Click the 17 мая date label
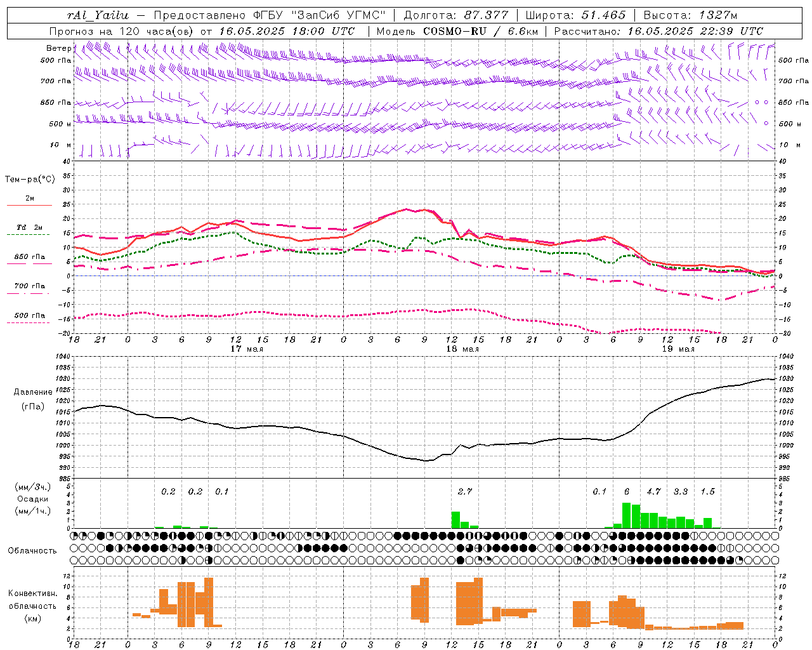This screenshot has width=812, height=650. point(247,349)
